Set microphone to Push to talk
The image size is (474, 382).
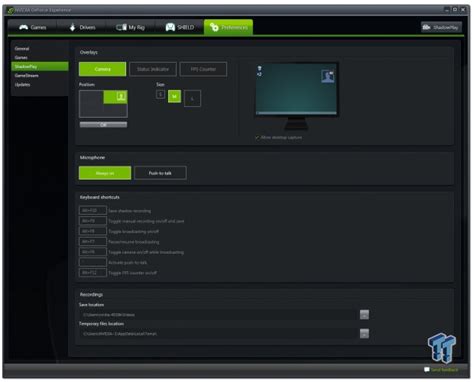(x=160, y=173)
